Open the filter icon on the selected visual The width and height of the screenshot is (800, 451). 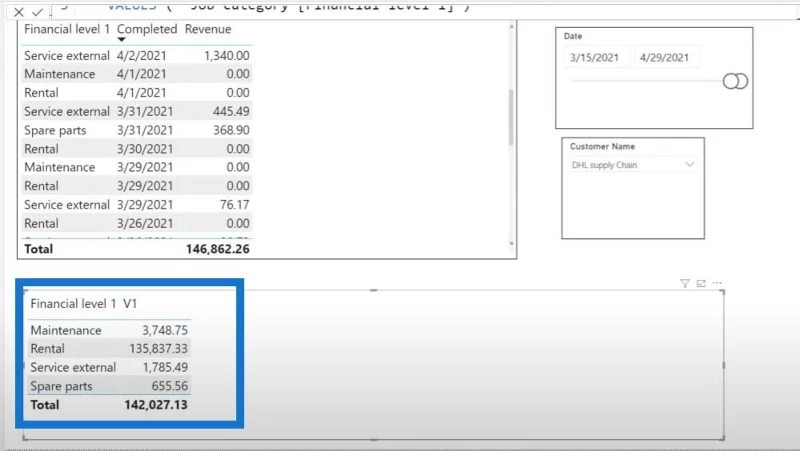click(x=685, y=284)
